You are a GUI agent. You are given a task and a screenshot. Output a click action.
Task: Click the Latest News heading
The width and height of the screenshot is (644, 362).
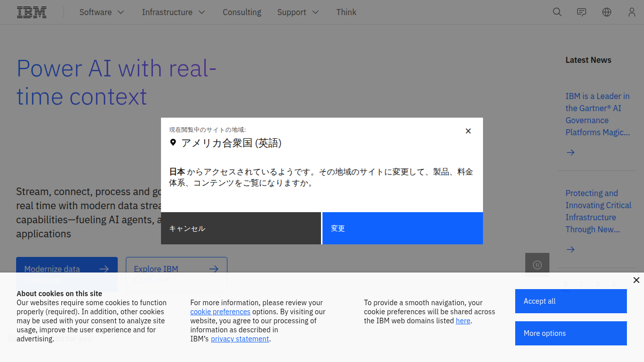[588, 60]
